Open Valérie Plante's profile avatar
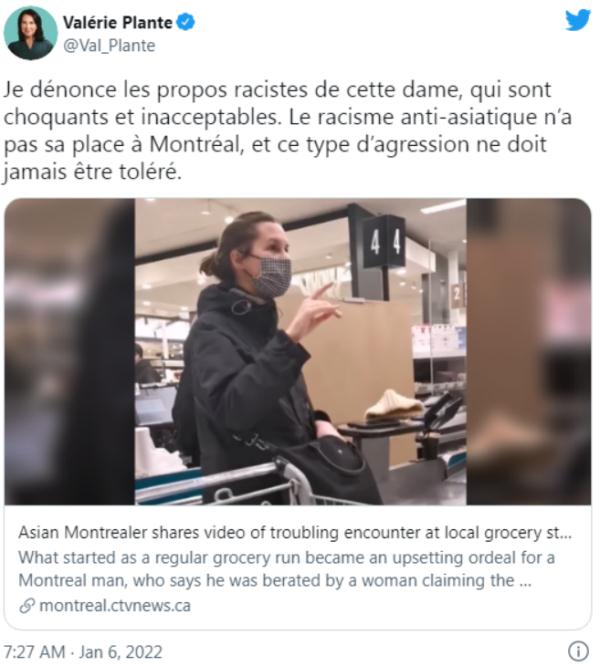Viewport: 600px width, 666px height. [x=30, y=33]
